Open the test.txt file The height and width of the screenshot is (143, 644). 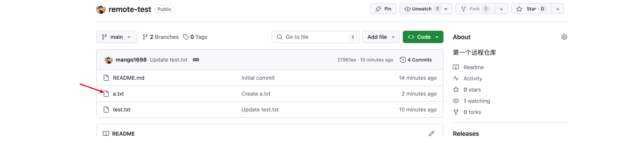click(122, 110)
